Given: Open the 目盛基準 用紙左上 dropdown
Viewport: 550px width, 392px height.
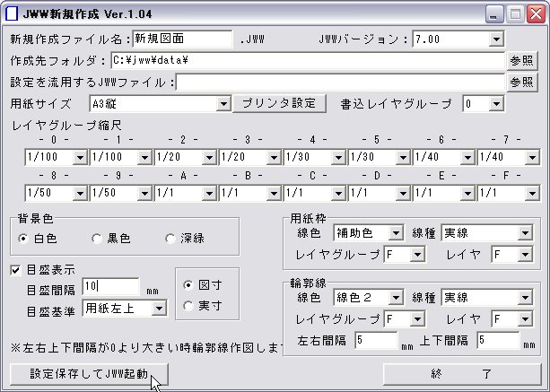Looking at the screenshot, I should click(159, 309).
